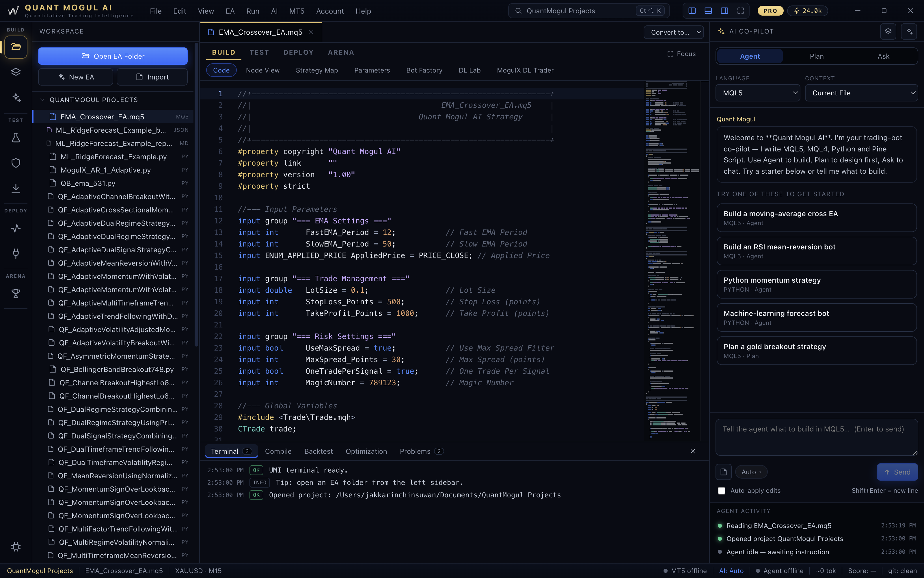This screenshot has height=578, width=924.
Task: Open the Language MQL5 dropdown
Action: 757,93
